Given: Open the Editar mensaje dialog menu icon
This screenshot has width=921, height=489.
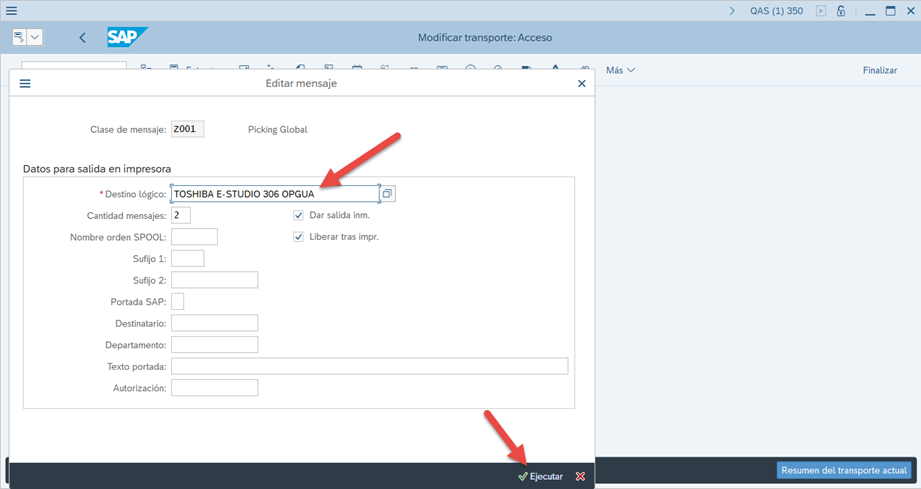Looking at the screenshot, I should (25, 84).
